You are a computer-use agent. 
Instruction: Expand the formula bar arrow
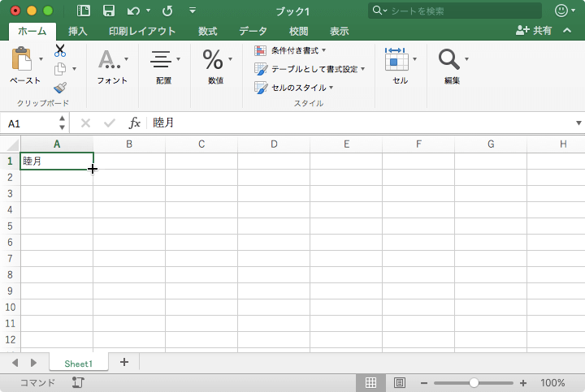point(578,123)
